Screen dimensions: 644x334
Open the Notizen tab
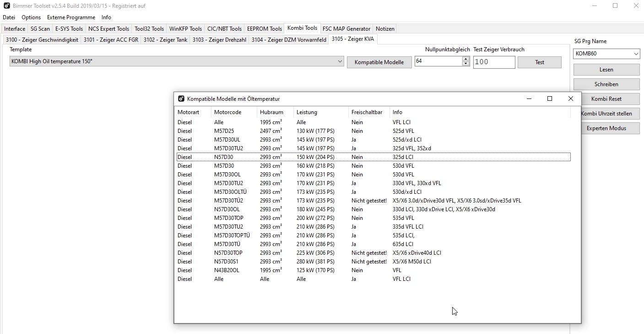tap(385, 29)
